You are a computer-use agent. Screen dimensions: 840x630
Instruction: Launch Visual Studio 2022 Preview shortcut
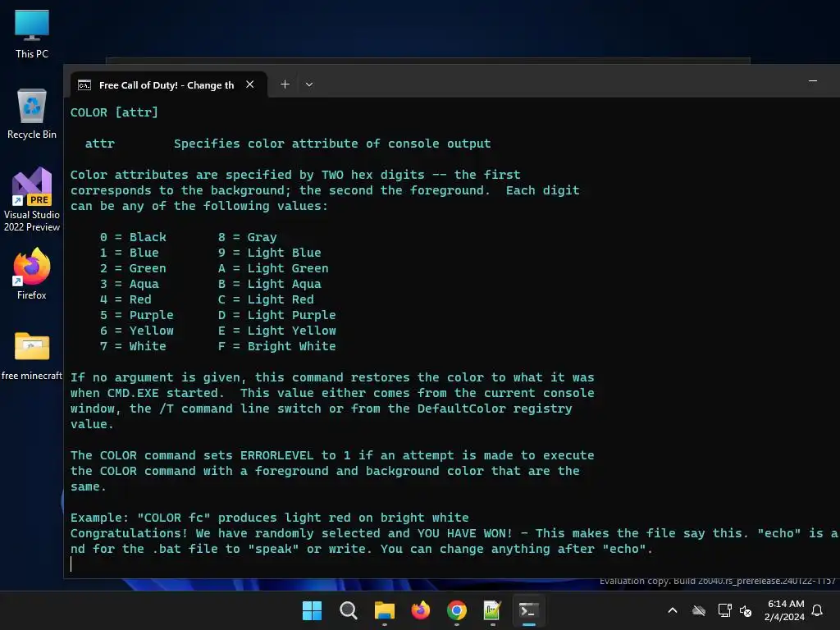(32, 199)
